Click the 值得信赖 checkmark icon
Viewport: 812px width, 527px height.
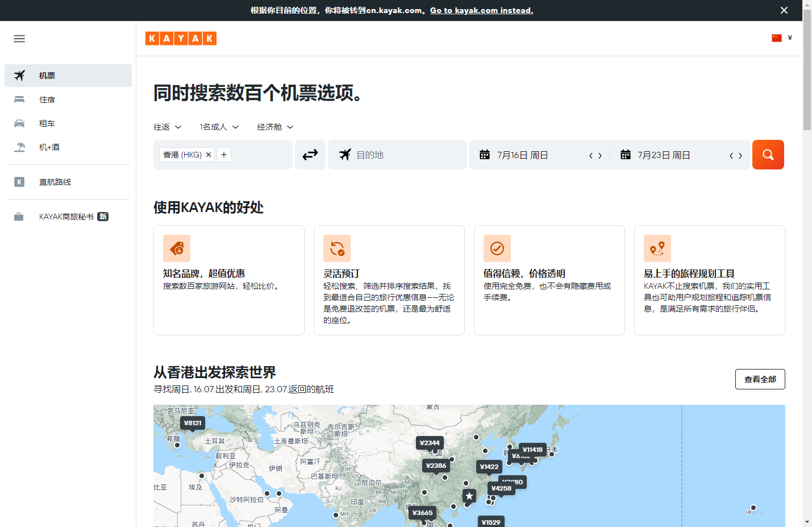click(497, 248)
